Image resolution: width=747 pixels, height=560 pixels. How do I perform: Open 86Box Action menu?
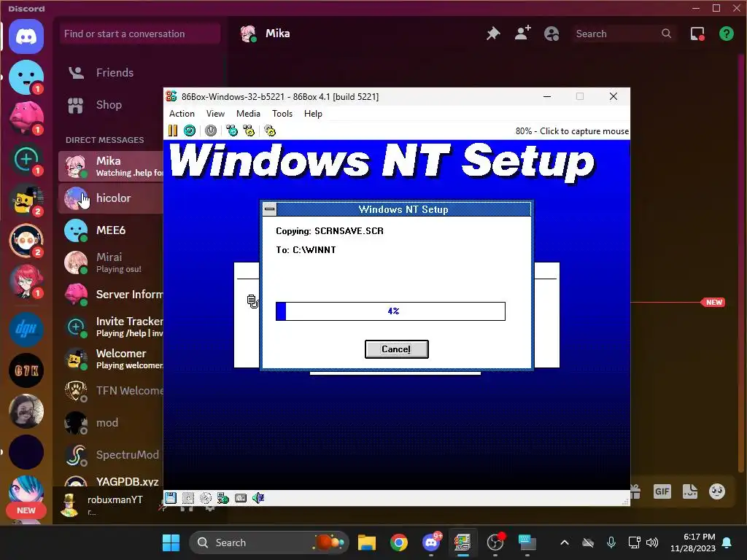[182, 113]
